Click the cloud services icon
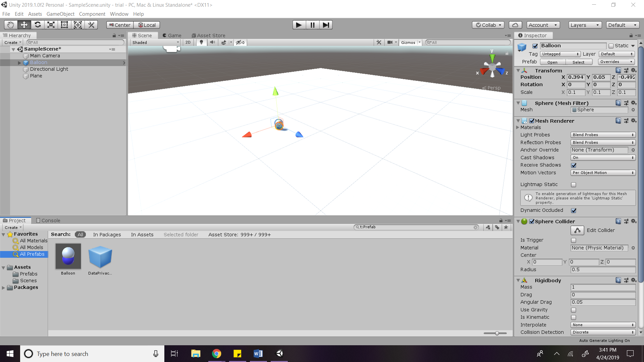 515,25
